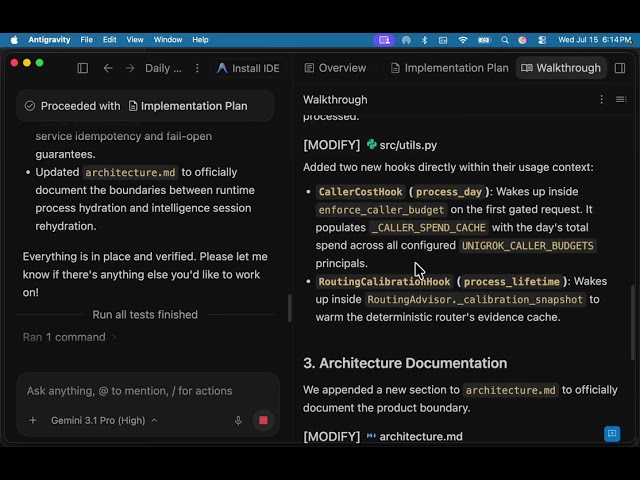Go back with the left arrow
Screen dimensions: 640x480
click(108, 68)
